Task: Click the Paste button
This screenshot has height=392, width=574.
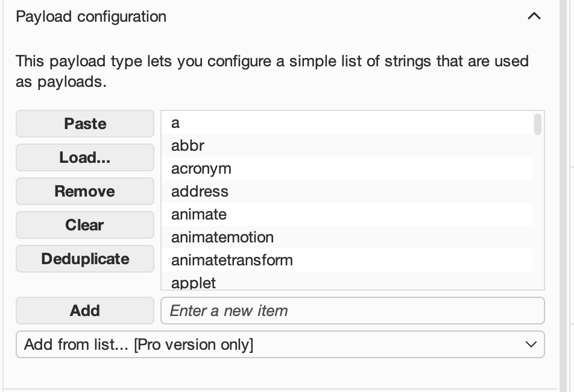Action: 85,124
